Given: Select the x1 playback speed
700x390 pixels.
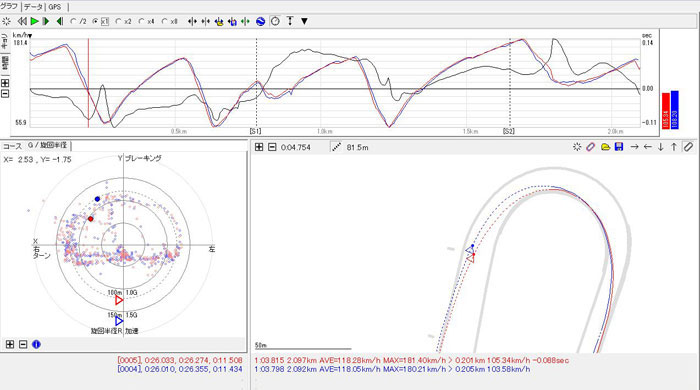Looking at the screenshot, I should coord(100,21).
